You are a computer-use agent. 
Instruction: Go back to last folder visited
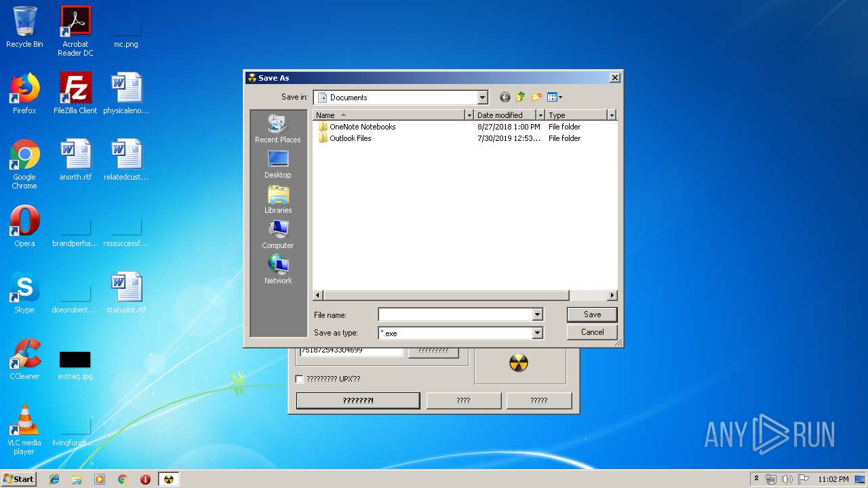505,98
